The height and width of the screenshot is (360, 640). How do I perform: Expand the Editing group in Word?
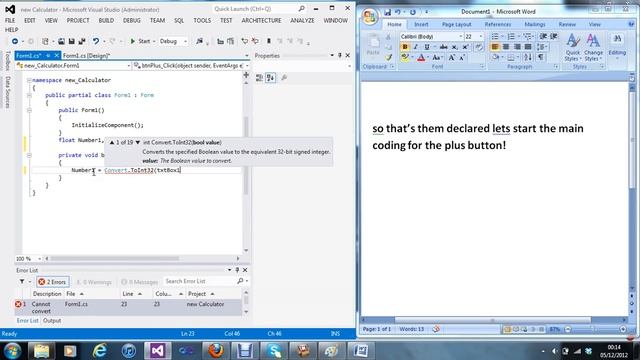[617, 45]
